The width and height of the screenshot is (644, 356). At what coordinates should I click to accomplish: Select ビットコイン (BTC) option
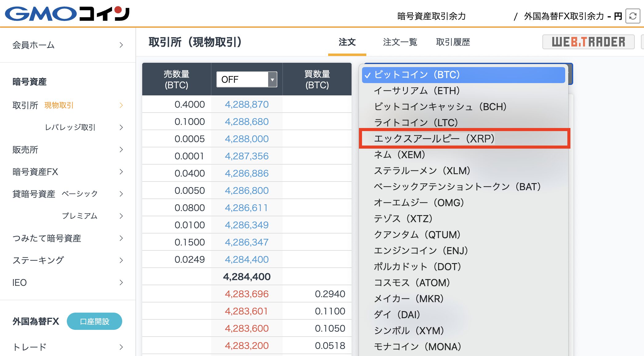[464, 75]
